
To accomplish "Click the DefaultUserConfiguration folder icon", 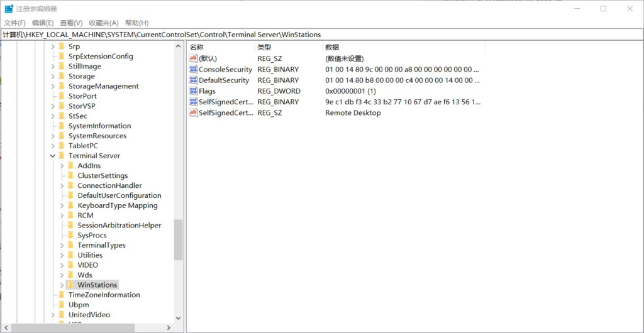I will click(70, 195).
